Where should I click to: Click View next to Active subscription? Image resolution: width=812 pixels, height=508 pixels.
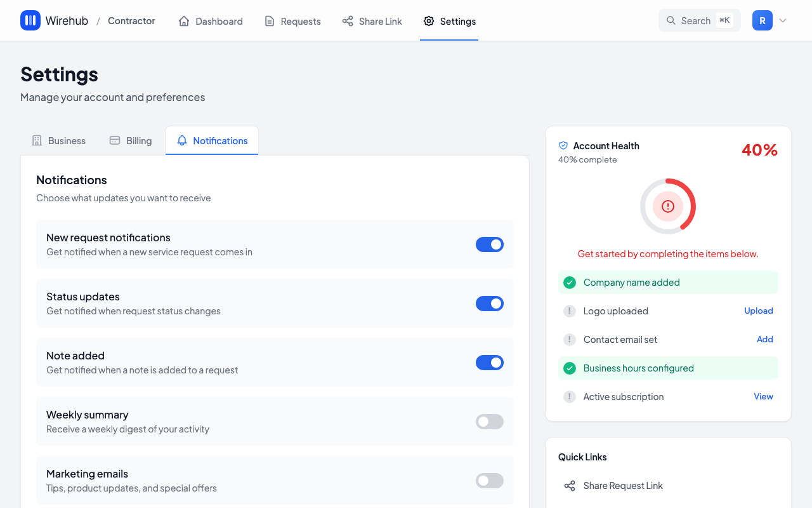tap(763, 396)
